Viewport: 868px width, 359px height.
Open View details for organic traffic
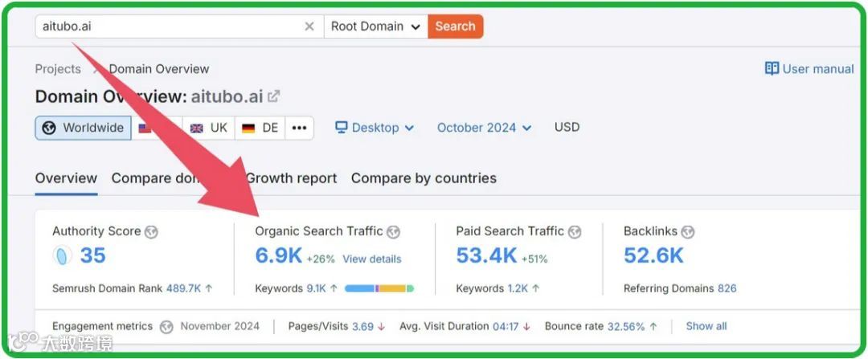pos(372,259)
